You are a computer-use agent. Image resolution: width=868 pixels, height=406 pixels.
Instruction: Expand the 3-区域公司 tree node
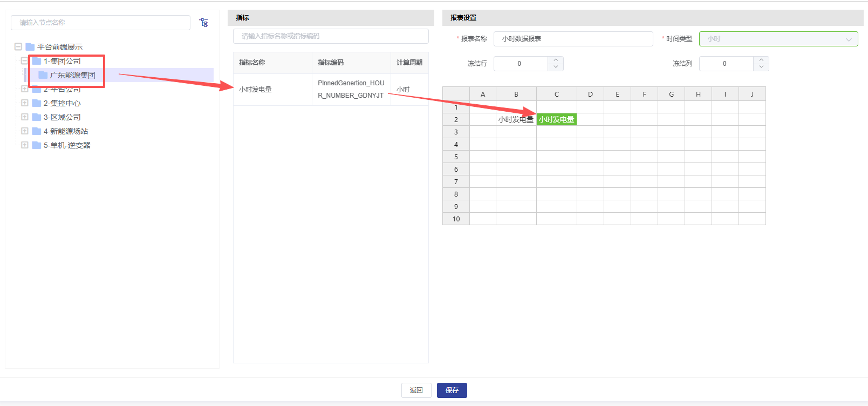pyautogui.click(x=25, y=117)
